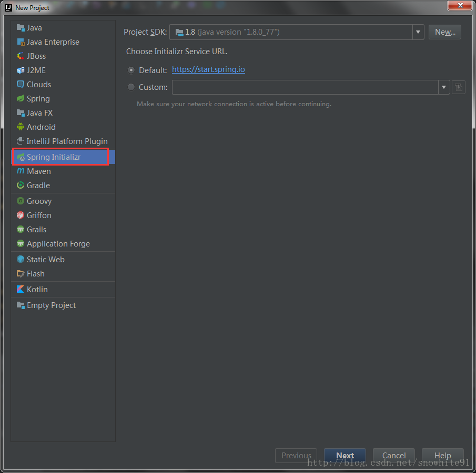
Task: Select Spring Initializr in the list
Action: (63, 157)
